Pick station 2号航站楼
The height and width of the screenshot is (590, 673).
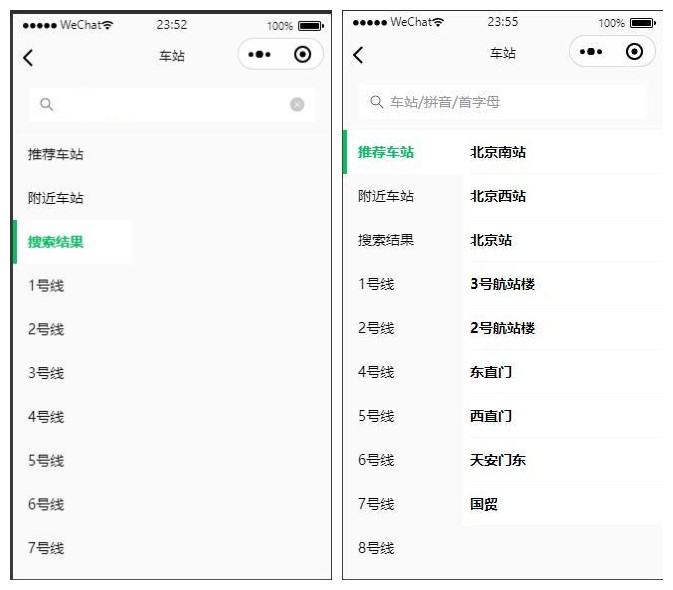[x=563, y=328]
